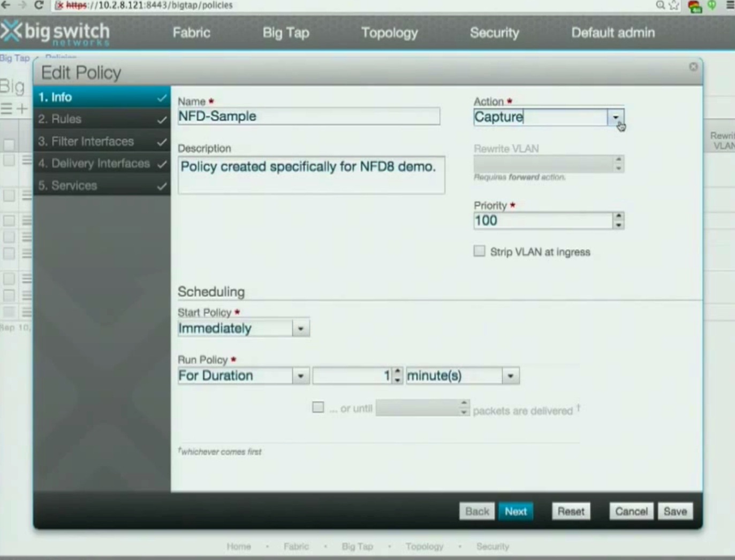Toggle the 'or until' packets delivered checkbox
Viewport: 735px width, 560px height.
coord(318,408)
